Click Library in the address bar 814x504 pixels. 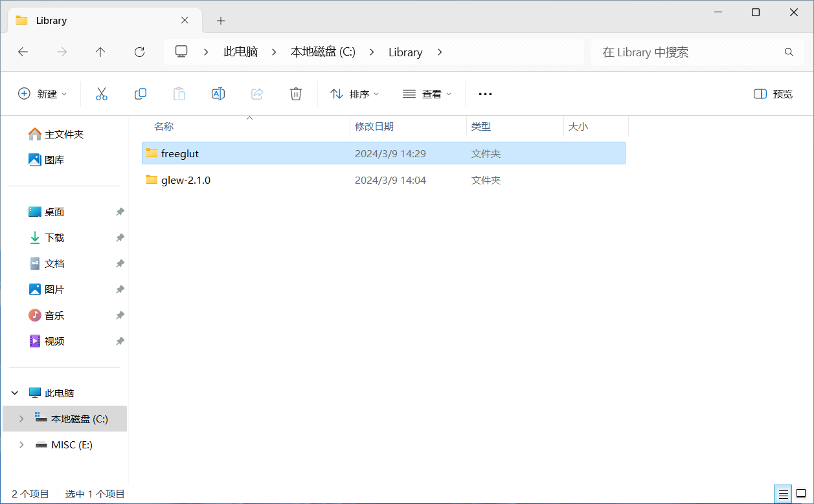pyautogui.click(x=405, y=52)
